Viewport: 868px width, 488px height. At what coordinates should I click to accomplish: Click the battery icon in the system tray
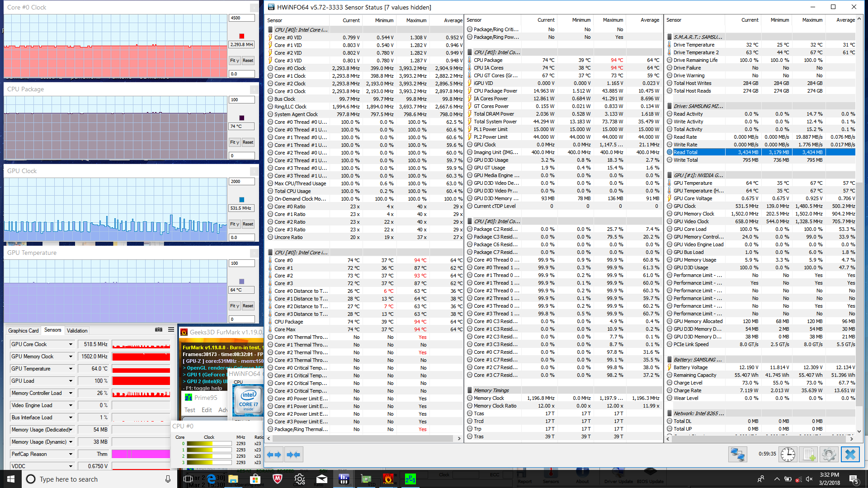click(788, 479)
